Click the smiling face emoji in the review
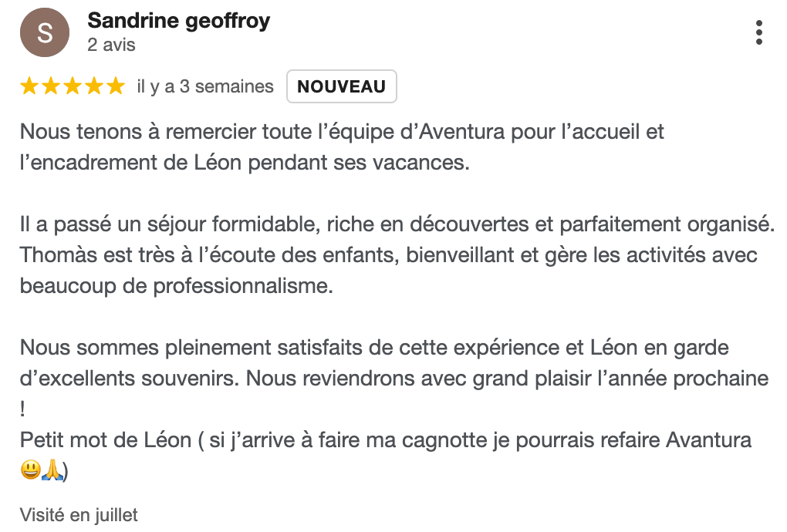The width and height of the screenshot is (787, 532). point(31,470)
